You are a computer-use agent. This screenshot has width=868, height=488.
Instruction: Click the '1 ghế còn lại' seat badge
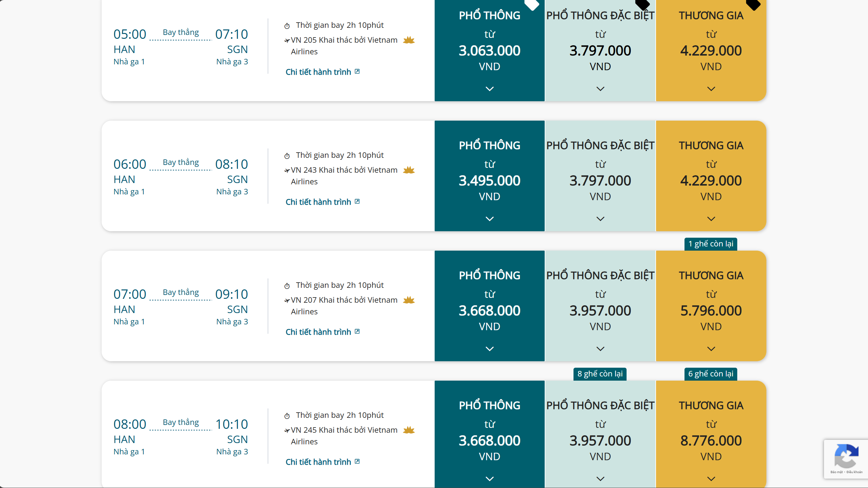tap(711, 244)
